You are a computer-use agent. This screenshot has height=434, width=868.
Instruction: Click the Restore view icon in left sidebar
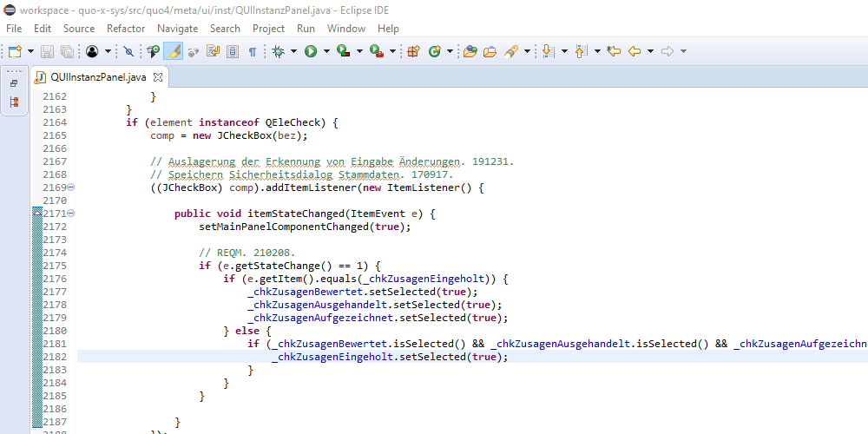coord(15,83)
